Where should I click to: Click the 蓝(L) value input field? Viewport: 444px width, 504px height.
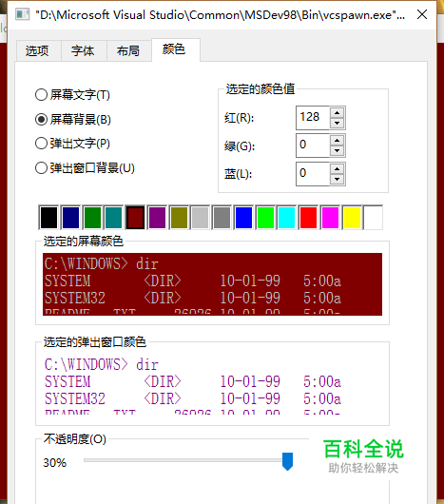(313, 174)
